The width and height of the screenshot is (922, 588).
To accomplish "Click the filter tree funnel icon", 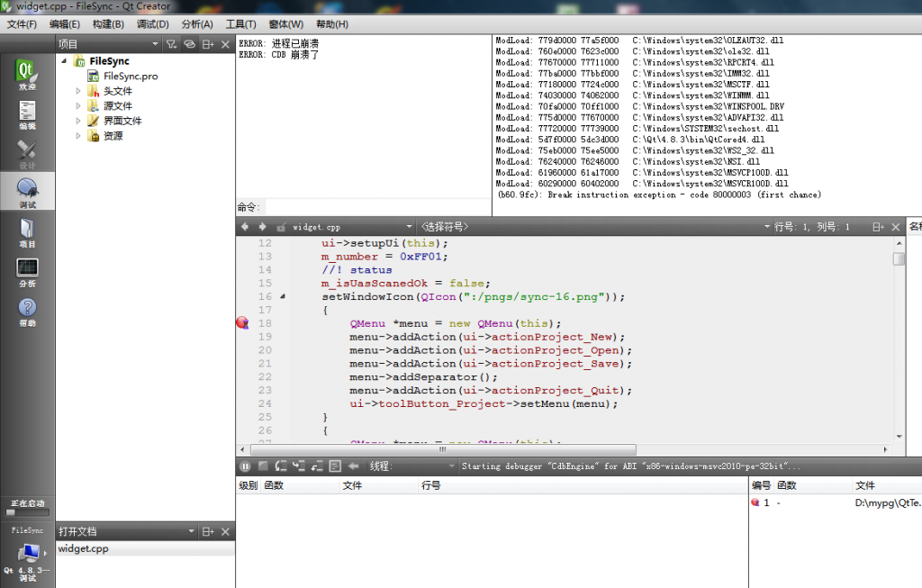I will [x=171, y=44].
